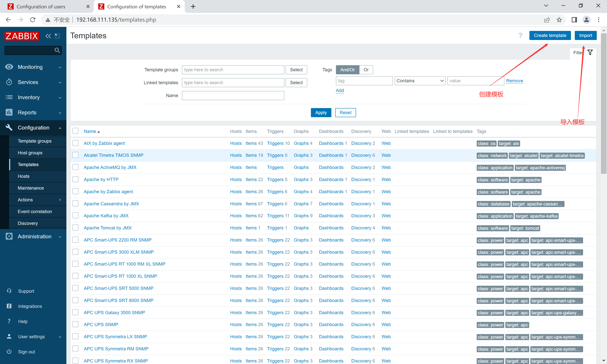607x364 pixels.
Task: Click the browser back arrow
Action: 8,20
